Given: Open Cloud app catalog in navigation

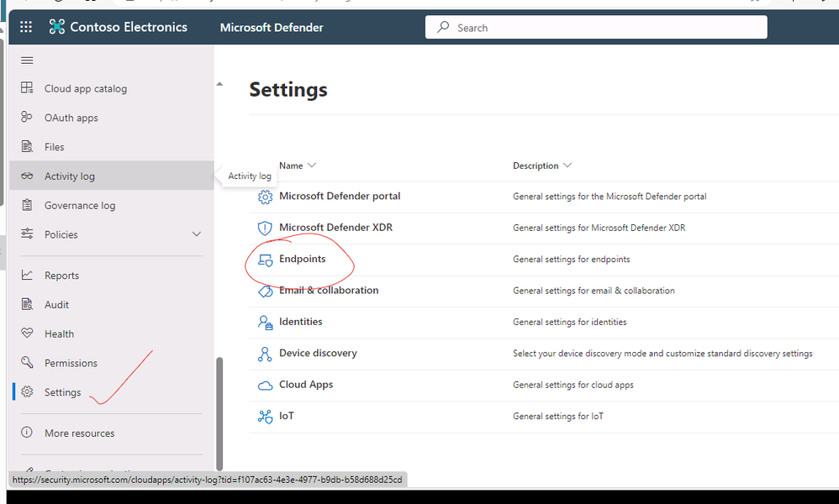Looking at the screenshot, I should pyautogui.click(x=86, y=89).
